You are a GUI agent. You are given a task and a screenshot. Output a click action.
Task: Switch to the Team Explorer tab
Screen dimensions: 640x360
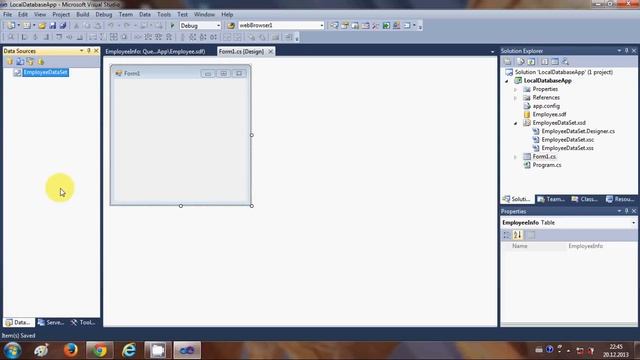coord(551,199)
